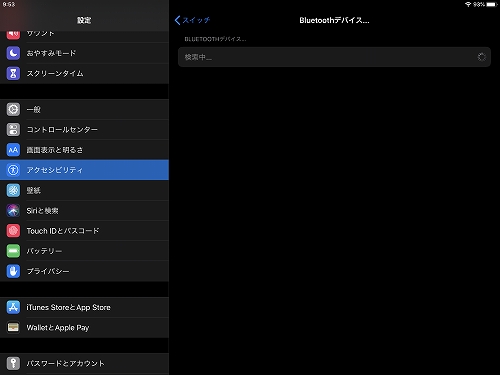Tap the Wallet icon
500x375 pixels.
click(x=13, y=327)
